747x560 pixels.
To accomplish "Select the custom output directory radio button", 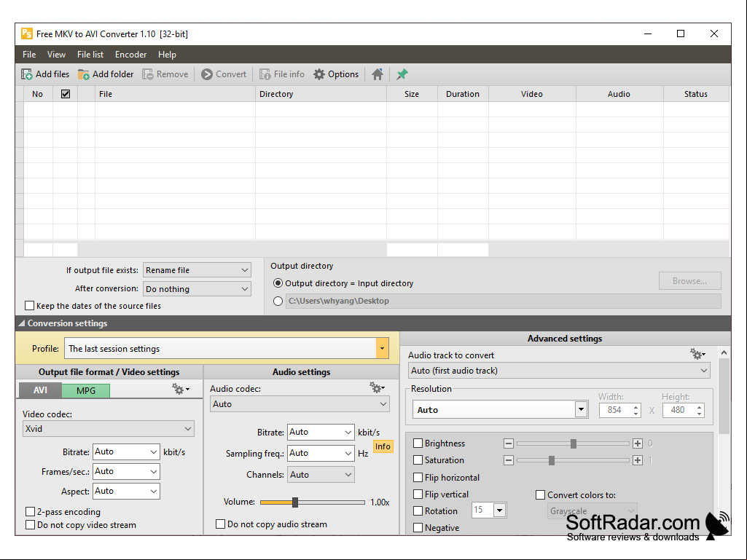I will point(278,301).
